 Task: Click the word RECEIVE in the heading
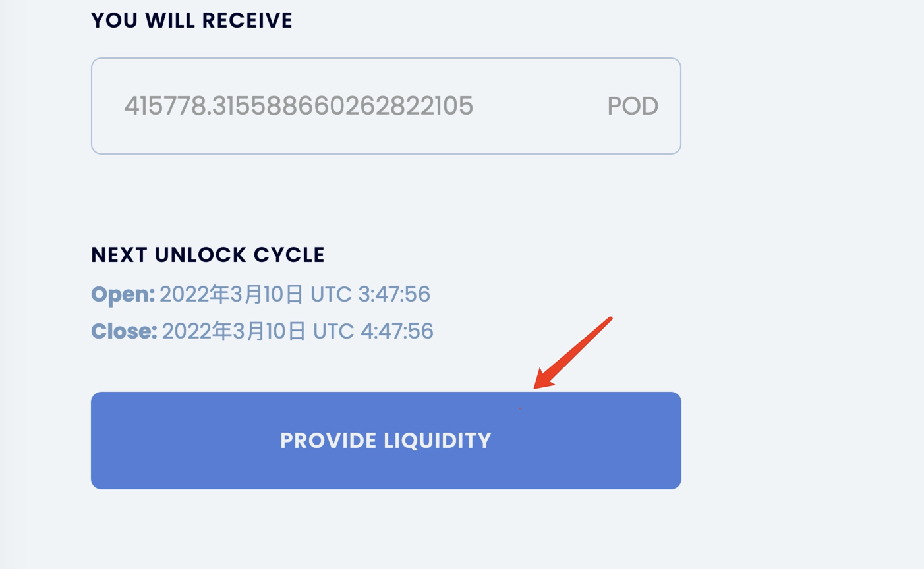[x=247, y=20]
